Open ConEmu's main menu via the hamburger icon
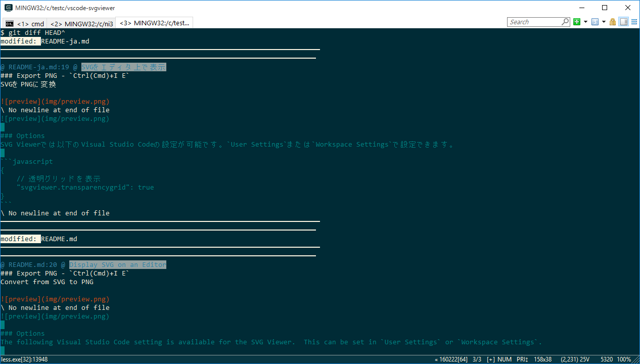 click(x=635, y=22)
